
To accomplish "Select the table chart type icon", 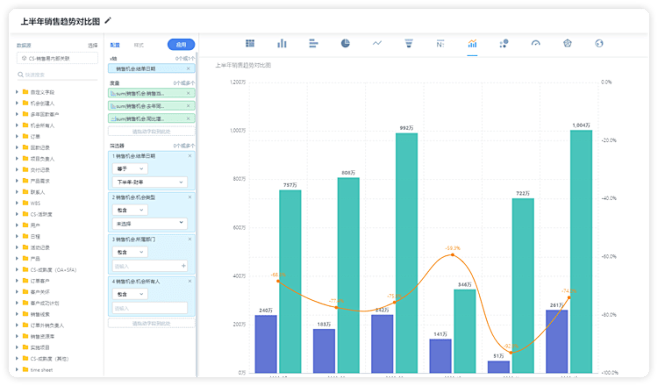I will tap(250, 43).
